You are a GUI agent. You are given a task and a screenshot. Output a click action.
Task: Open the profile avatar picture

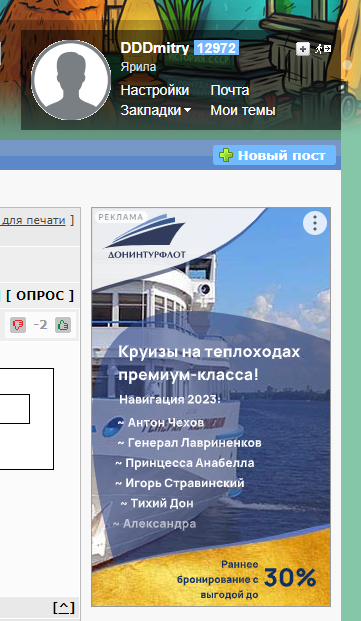click(x=71, y=80)
